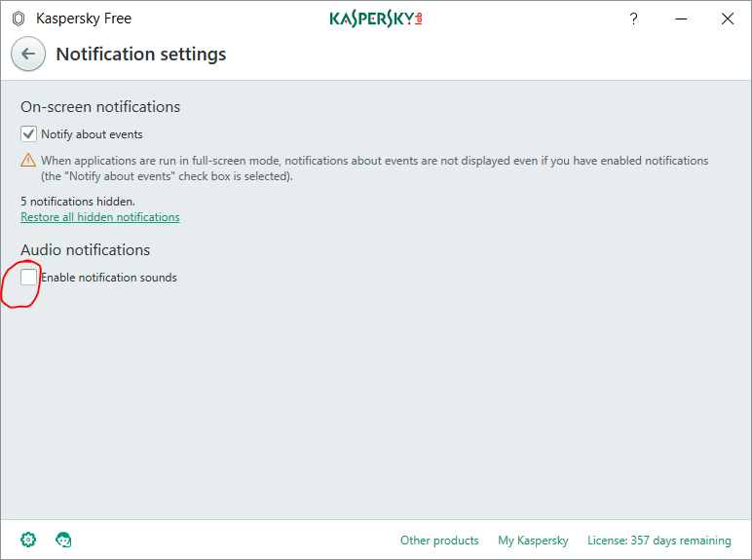Minimize the Kaspersky Free window
The width and height of the screenshot is (752, 560).
[681, 19]
